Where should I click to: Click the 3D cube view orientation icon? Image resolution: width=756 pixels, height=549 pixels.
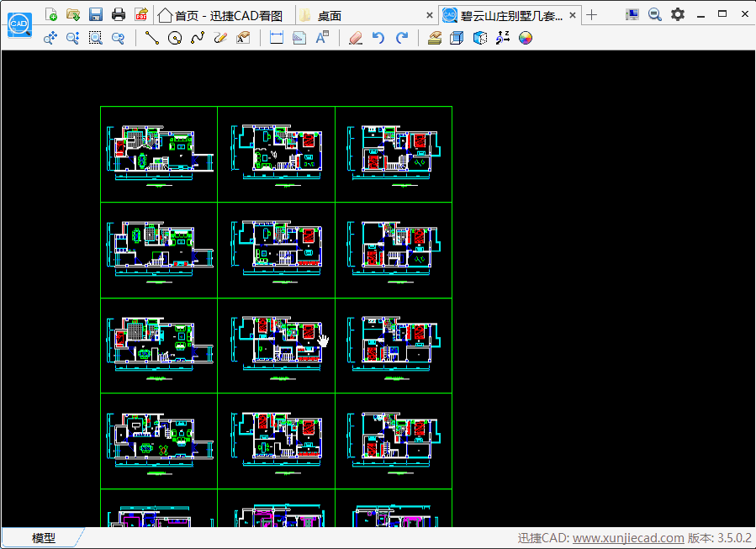[480, 38]
